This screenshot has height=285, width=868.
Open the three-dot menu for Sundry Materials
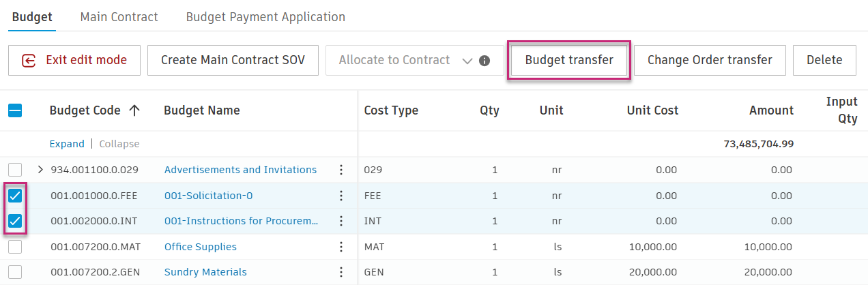pos(341,272)
